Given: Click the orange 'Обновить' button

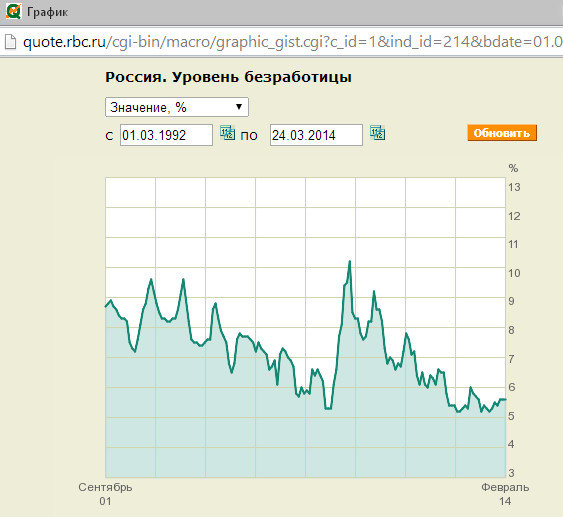Looking at the screenshot, I should click(x=502, y=133).
